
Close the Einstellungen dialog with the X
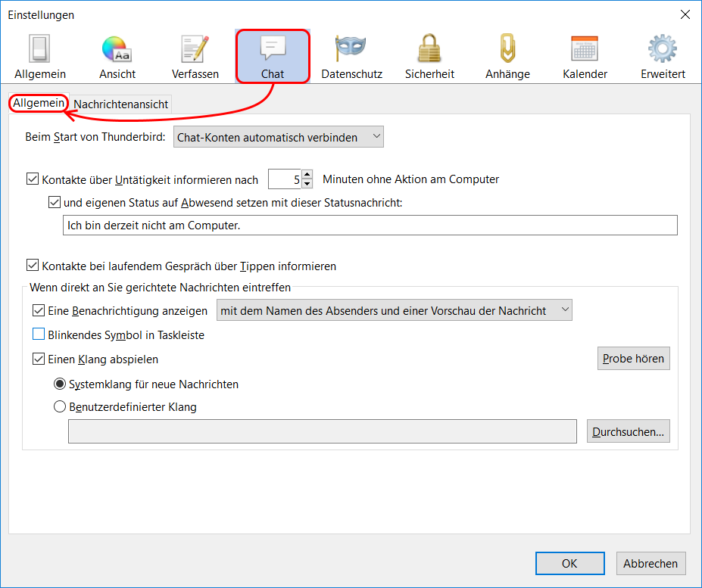[685, 15]
